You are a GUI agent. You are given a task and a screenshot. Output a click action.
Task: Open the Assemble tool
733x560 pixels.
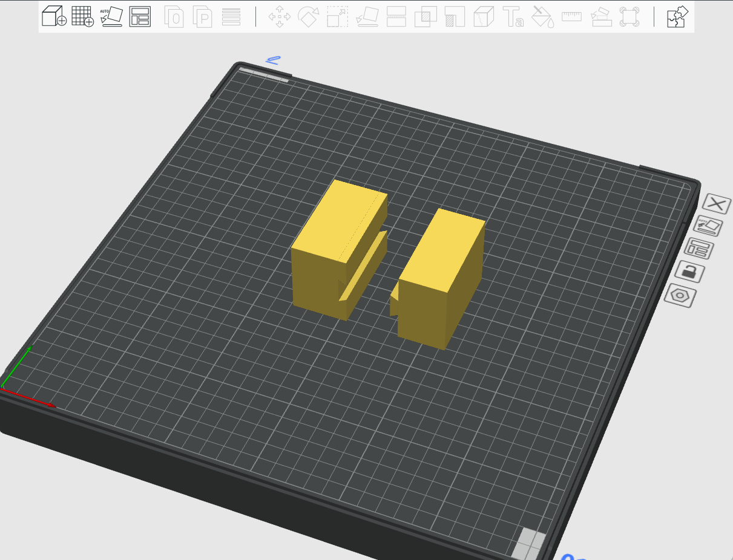pyautogui.click(x=600, y=16)
